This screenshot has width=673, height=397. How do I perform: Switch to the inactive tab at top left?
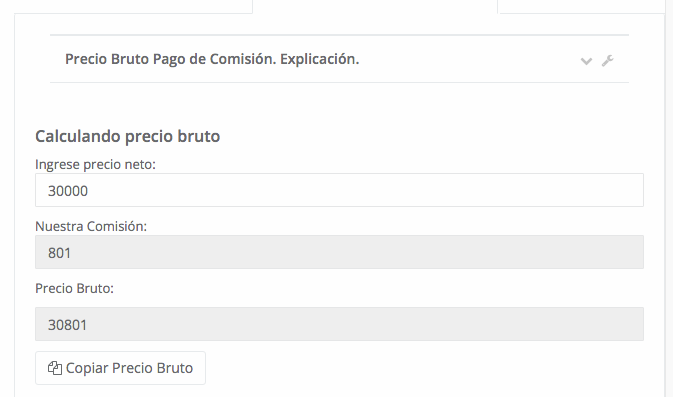pos(133,6)
